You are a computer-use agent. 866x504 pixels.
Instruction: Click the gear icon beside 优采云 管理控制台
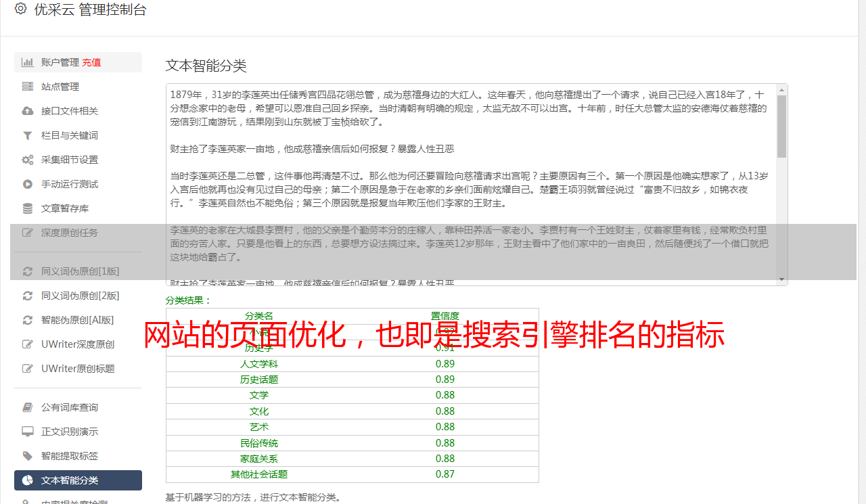click(20, 9)
